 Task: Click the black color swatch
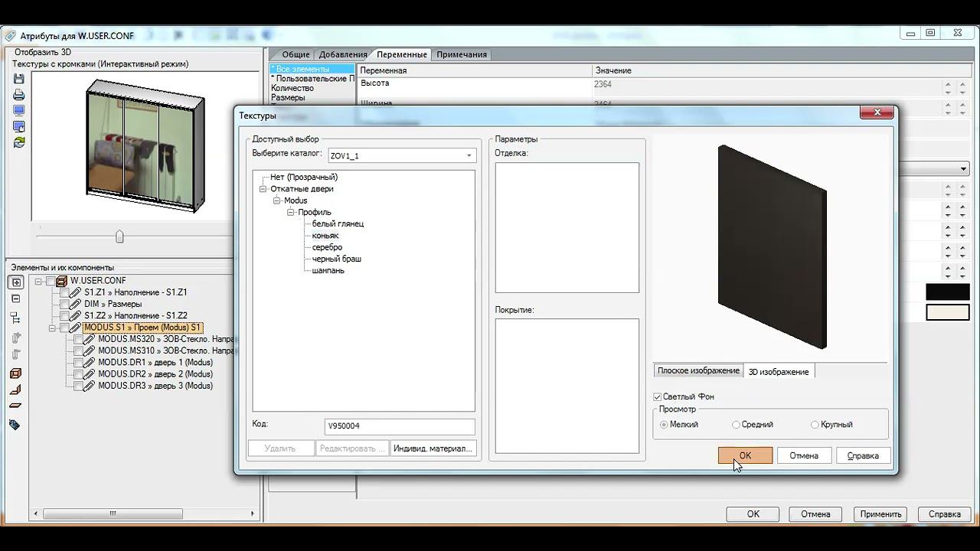[948, 292]
